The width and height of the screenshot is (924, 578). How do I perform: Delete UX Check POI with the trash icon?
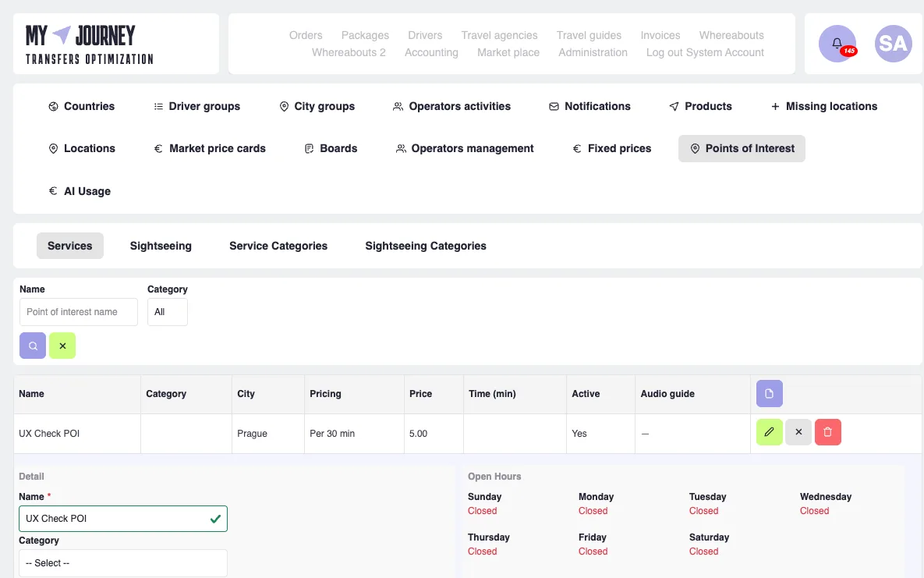(x=827, y=432)
